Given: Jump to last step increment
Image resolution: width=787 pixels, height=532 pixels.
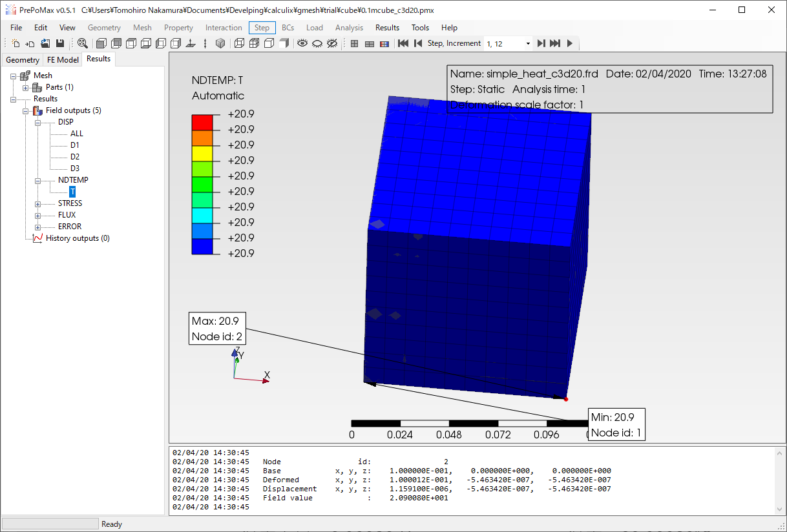Looking at the screenshot, I should click(x=555, y=43).
